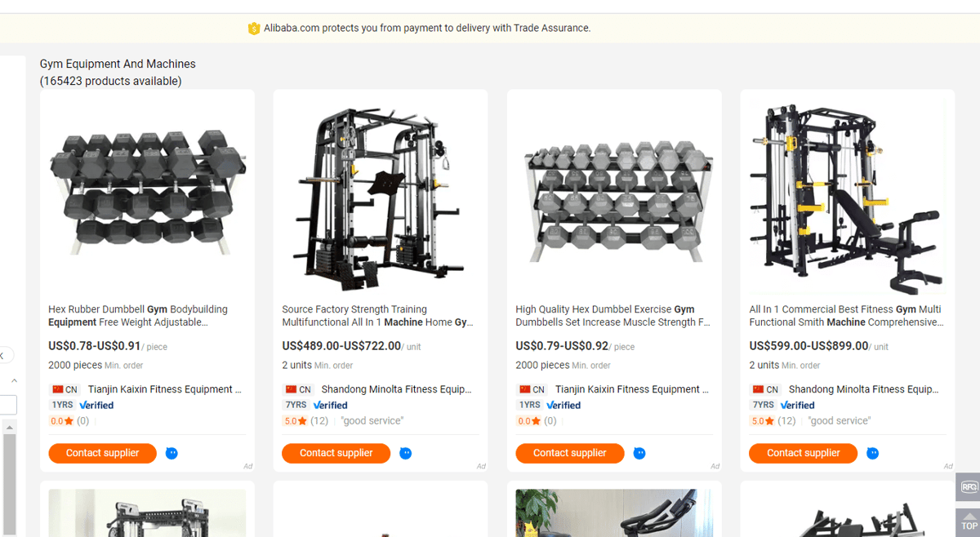Open High Quality Hex Dumbbel Exercise title
The width and height of the screenshot is (980, 537).
612,316
